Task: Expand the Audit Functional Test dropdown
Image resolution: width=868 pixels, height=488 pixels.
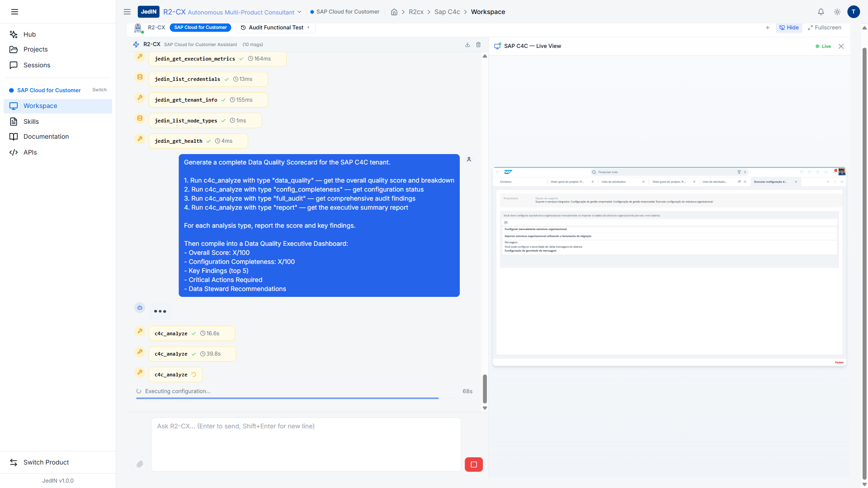Action: tap(276, 28)
